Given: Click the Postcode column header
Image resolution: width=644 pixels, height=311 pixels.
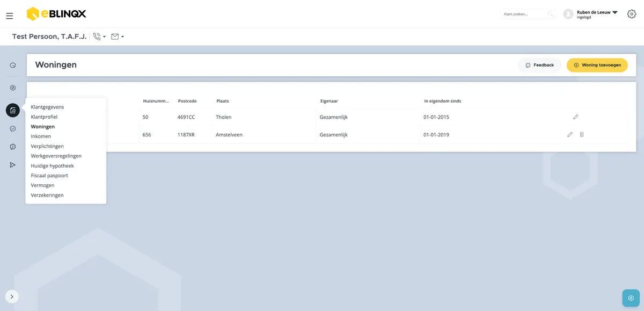Looking at the screenshot, I should pos(187,101).
